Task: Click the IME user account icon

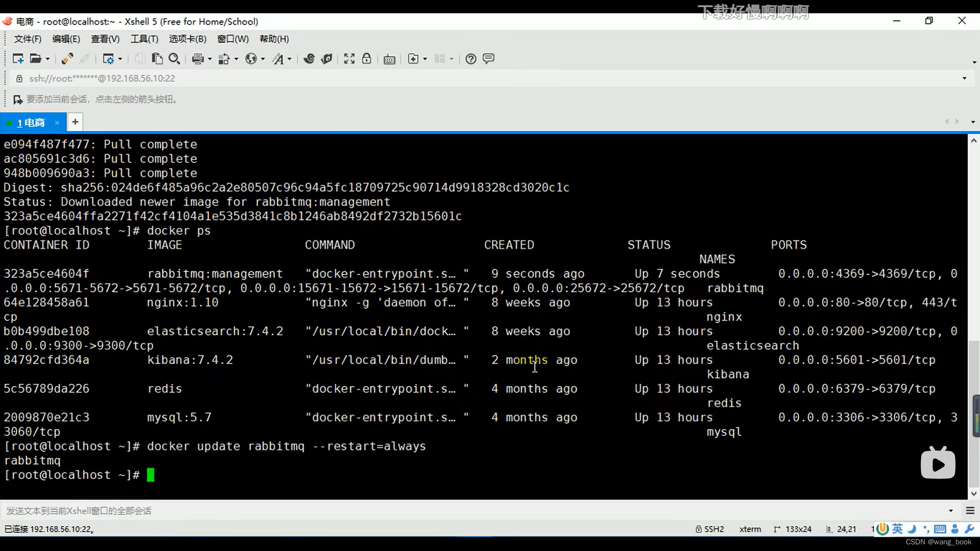Action: tap(955, 529)
